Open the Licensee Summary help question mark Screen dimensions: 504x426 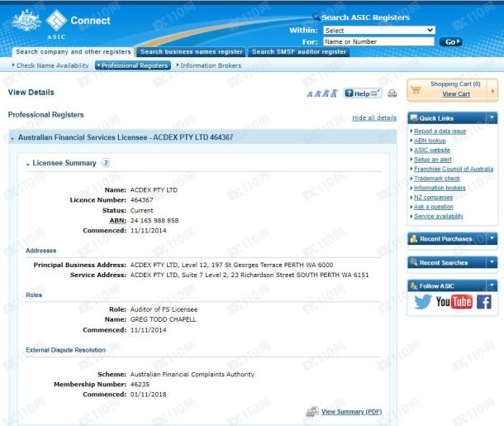pos(106,163)
